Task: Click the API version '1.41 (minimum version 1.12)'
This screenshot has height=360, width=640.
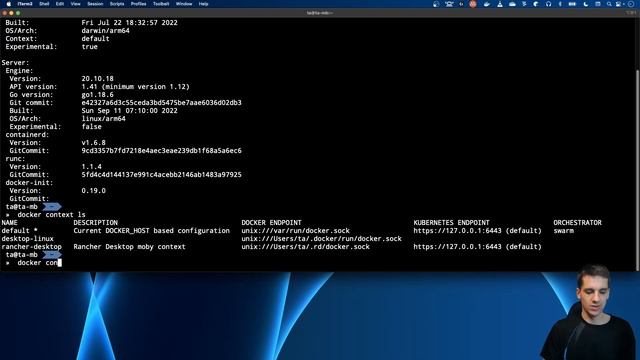Action: point(136,87)
